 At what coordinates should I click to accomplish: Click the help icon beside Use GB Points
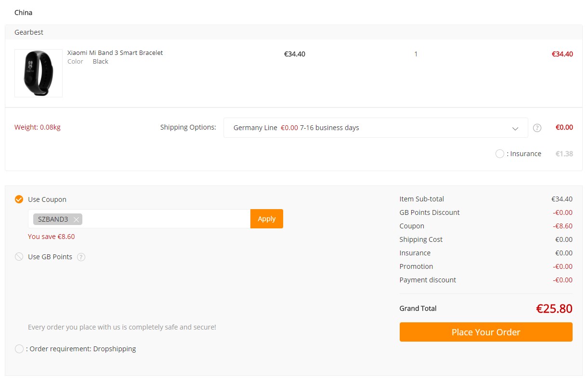coord(81,257)
